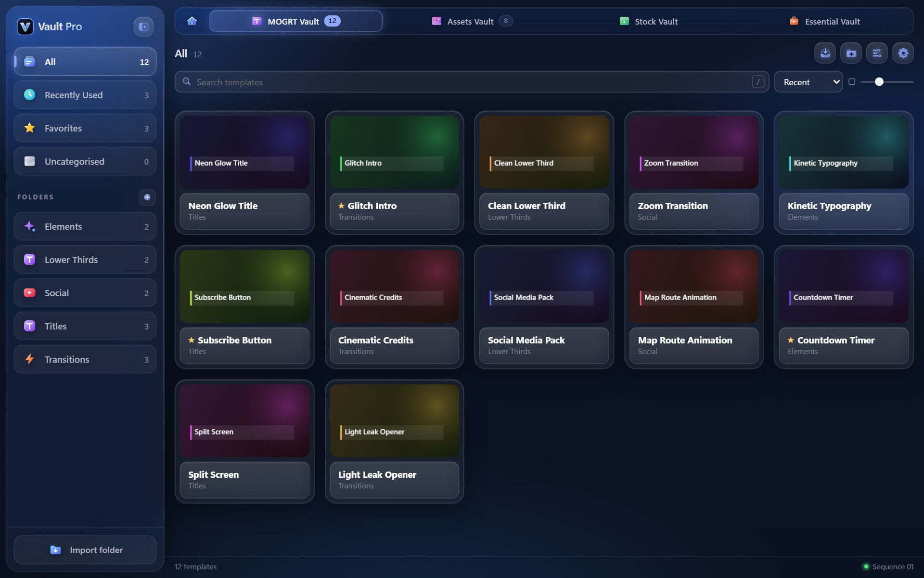The width and height of the screenshot is (924, 578).
Task: Click the star icon on Glitch Intro
Action: (x=341, y=206)
